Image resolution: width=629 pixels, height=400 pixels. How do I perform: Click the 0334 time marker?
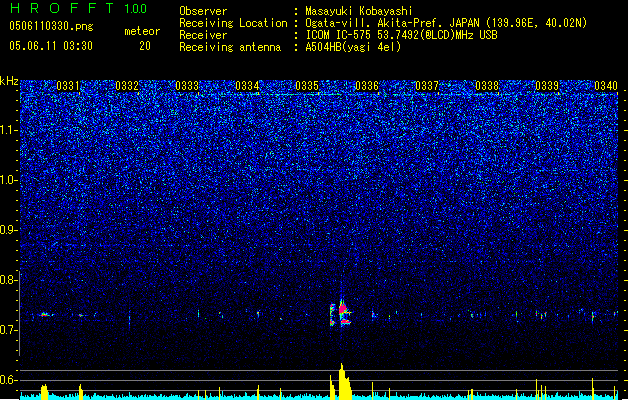click(247, 86)
